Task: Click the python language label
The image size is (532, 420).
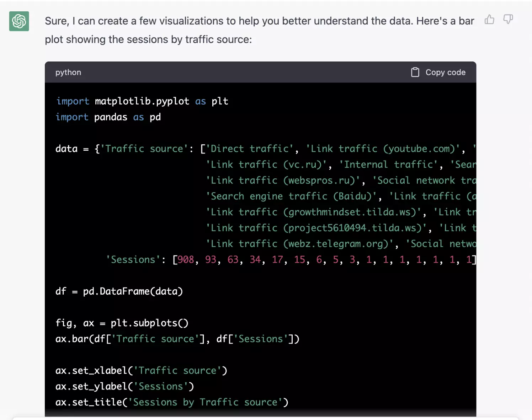Action: (68, 72)
